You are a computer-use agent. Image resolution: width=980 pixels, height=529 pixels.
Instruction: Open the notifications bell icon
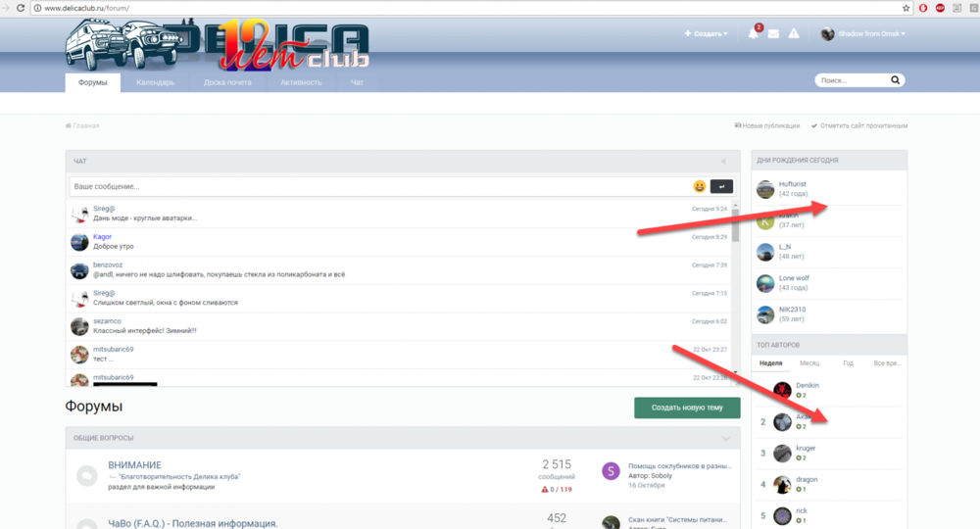(x=754, y=34)
